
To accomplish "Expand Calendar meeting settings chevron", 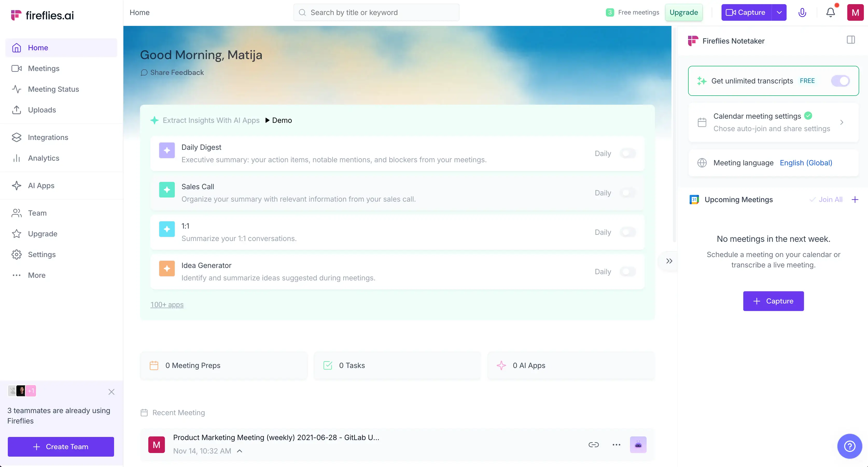I will click(842, 122).
